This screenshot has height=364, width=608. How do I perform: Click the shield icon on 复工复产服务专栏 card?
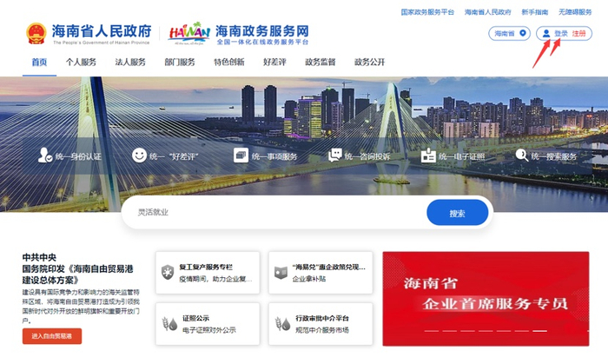[x=168, y=272]
